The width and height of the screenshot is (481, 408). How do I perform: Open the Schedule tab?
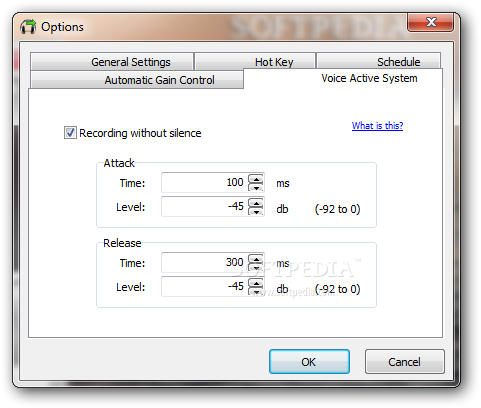pyautogui.click(x=379, y=62)
